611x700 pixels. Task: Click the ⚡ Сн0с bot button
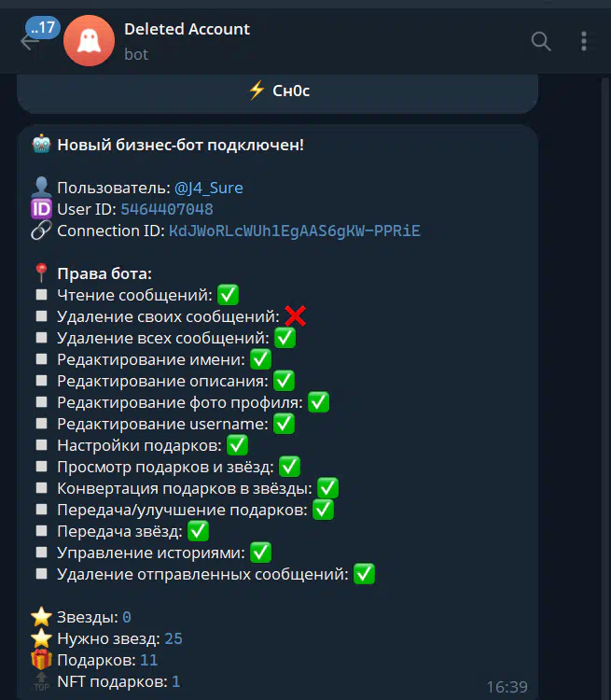click(278, 92)
